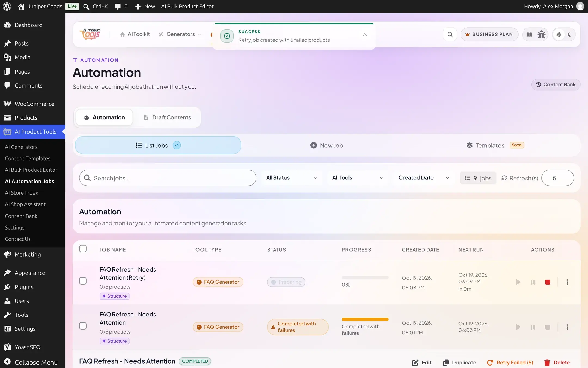Switch to the Draft Contents tab
The width and height of the screenshot is (588, 368).
click(x=167, y=117)
